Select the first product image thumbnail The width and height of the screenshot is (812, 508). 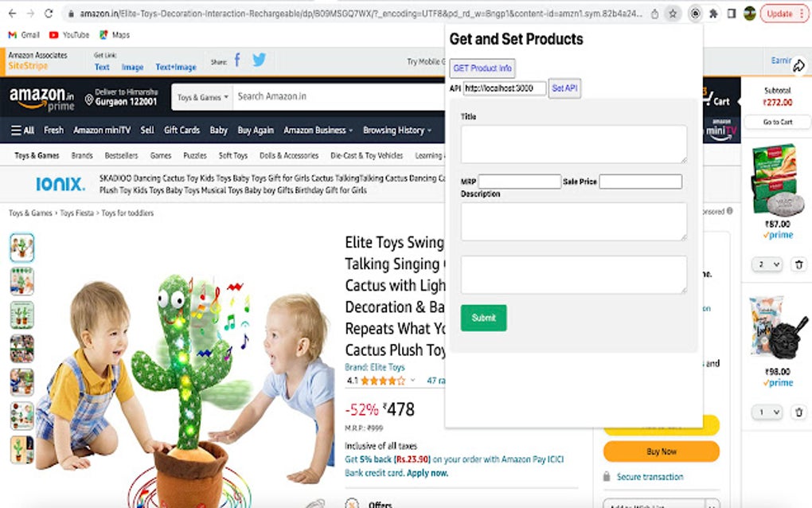tap(21, 248)
